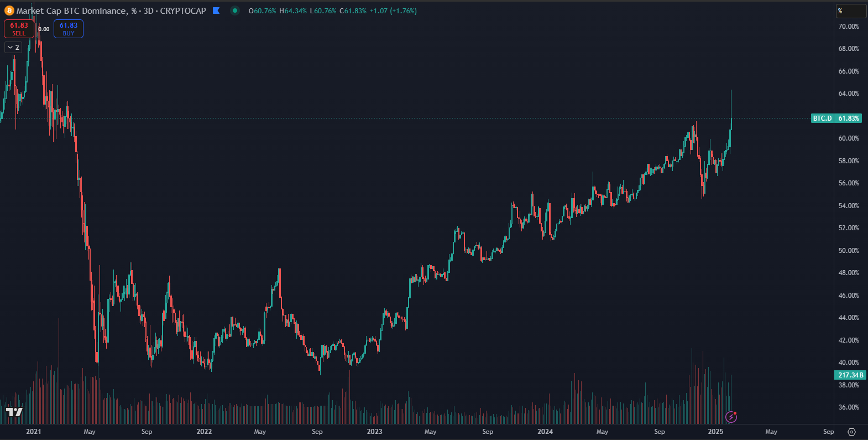This screenshot has width=868, height=440.
Task: Click the 0.00 spread value between Sell and Buy
Action: point(44,29)
